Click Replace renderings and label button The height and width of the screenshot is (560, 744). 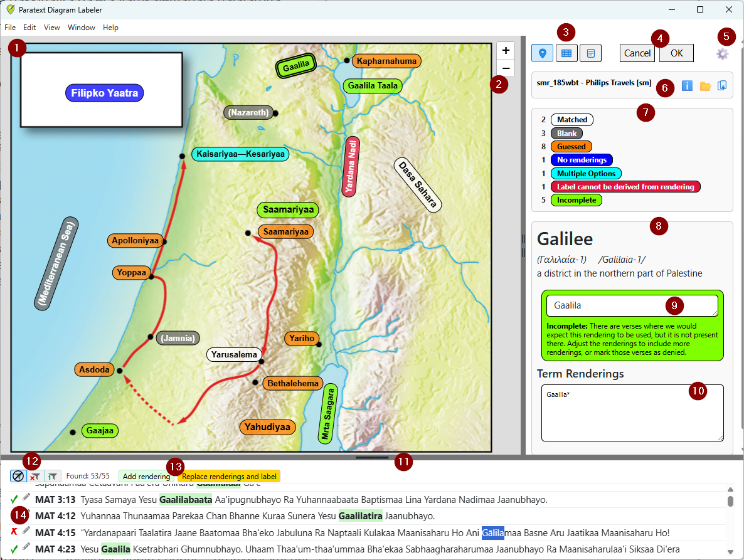(x=229, y=477)
